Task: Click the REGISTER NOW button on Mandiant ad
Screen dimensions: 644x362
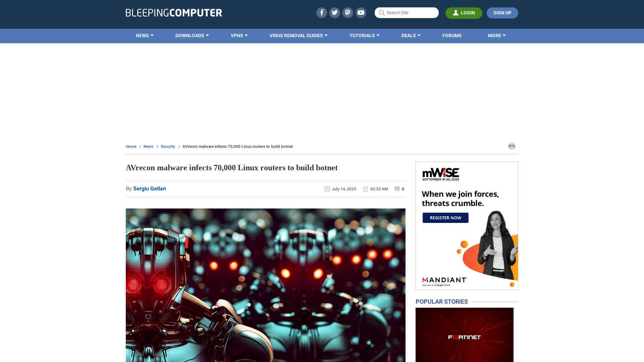Action: tap(445, 218)
